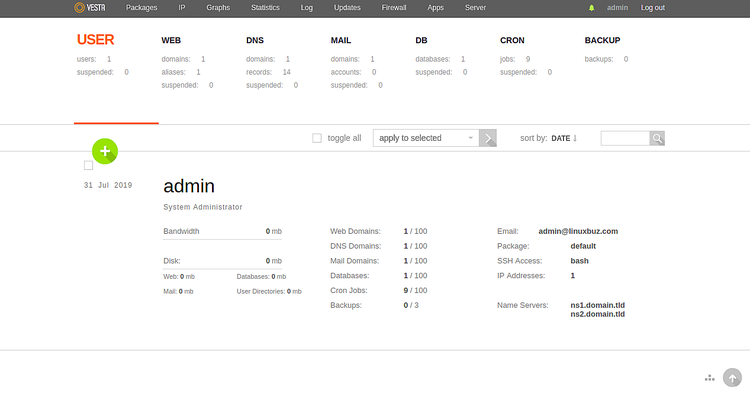Open the Statistics menu item
Viewport: 750px width, 393px height.
coord(265,8)
